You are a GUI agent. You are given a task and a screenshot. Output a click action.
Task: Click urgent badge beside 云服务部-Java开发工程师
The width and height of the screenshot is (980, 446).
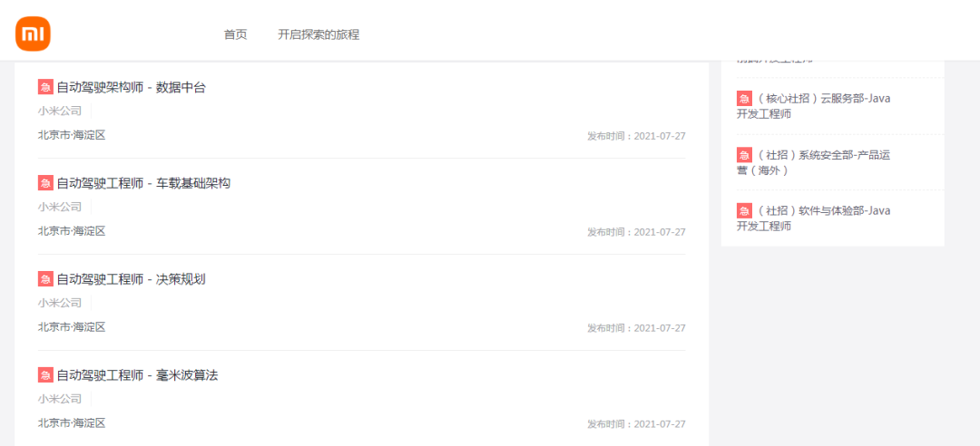(x=744, y=99)
